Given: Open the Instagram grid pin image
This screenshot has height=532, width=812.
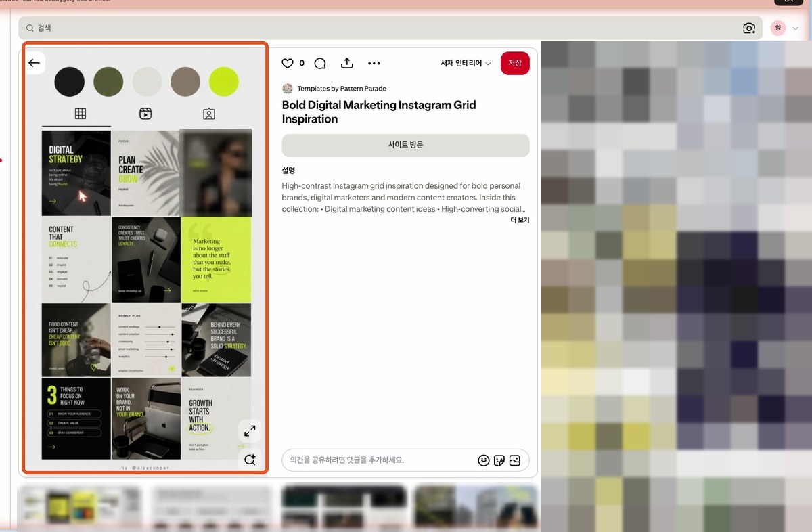Looking at the screenshot, I should coord(145,258).
